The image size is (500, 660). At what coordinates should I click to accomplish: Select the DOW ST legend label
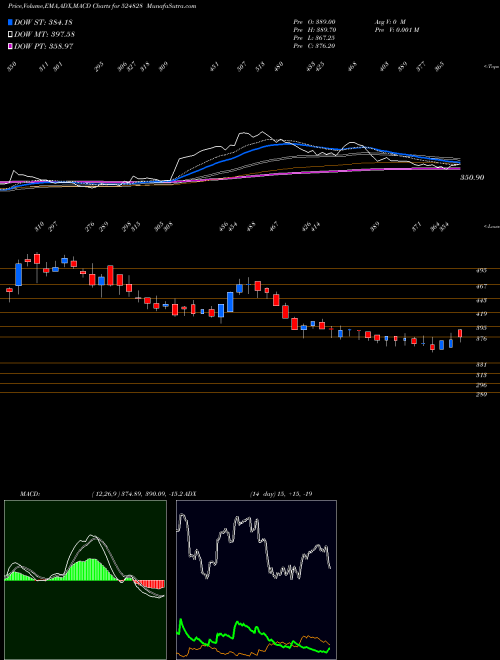(x=43, y=22)
